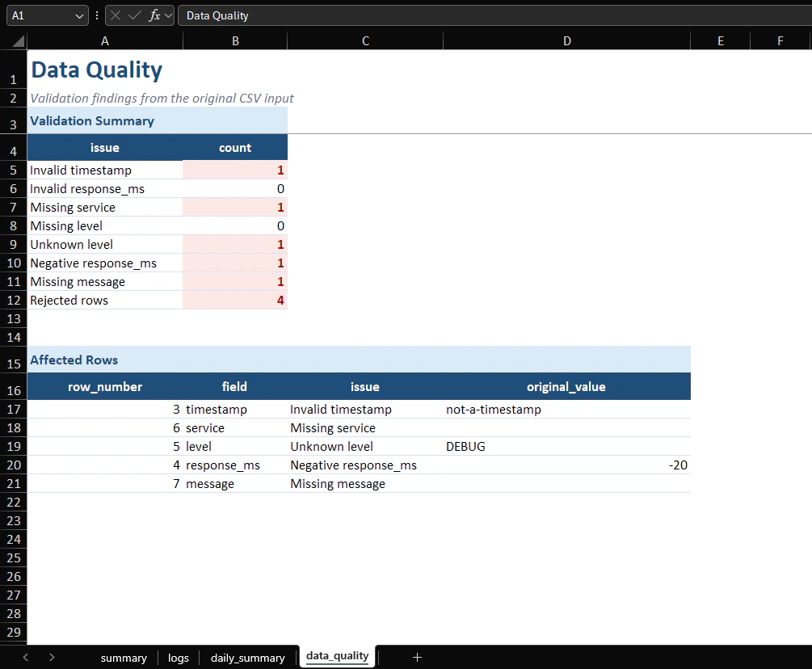This screenshot has height=669, width=812.
Task: Switch to the summary sheet tab
Action: click(x=124, y=658)
